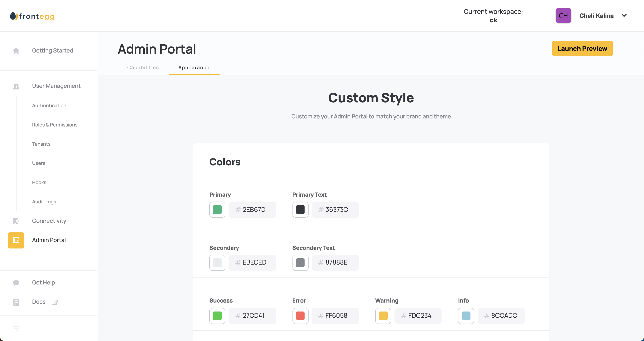
Task: Click the Get Help chat bubble icon
Action: coord(16,283)
